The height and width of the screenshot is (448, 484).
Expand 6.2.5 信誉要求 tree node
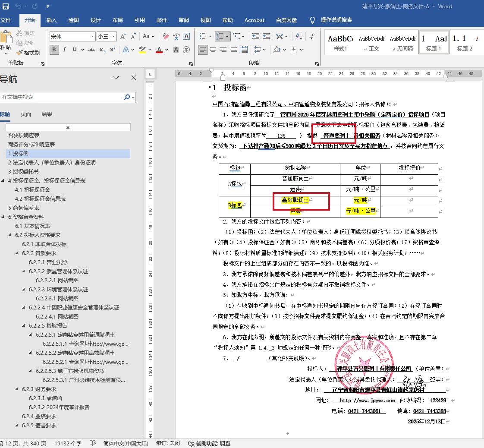[17, 426]
